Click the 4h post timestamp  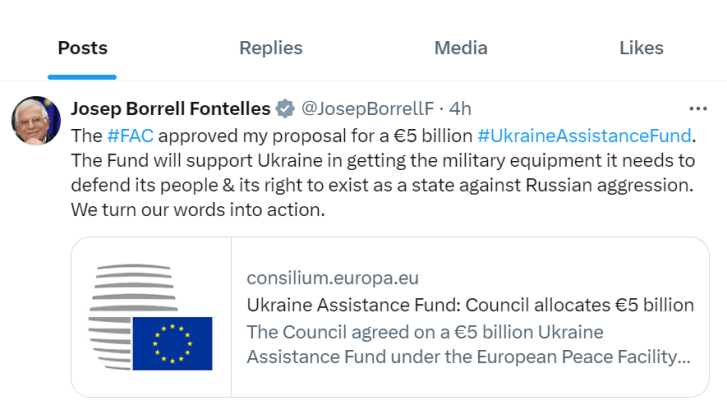(460, 108)
